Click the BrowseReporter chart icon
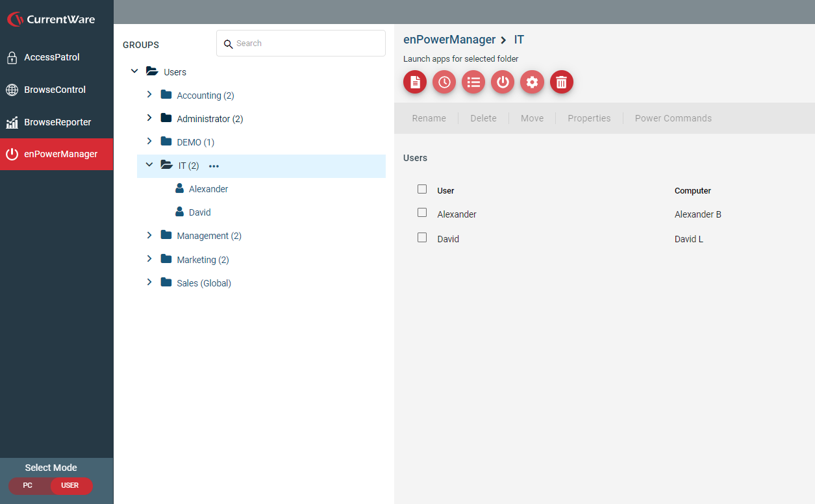The width and height of the screenshot is (815, 504). pyautogui.click(x=12, y=122)
